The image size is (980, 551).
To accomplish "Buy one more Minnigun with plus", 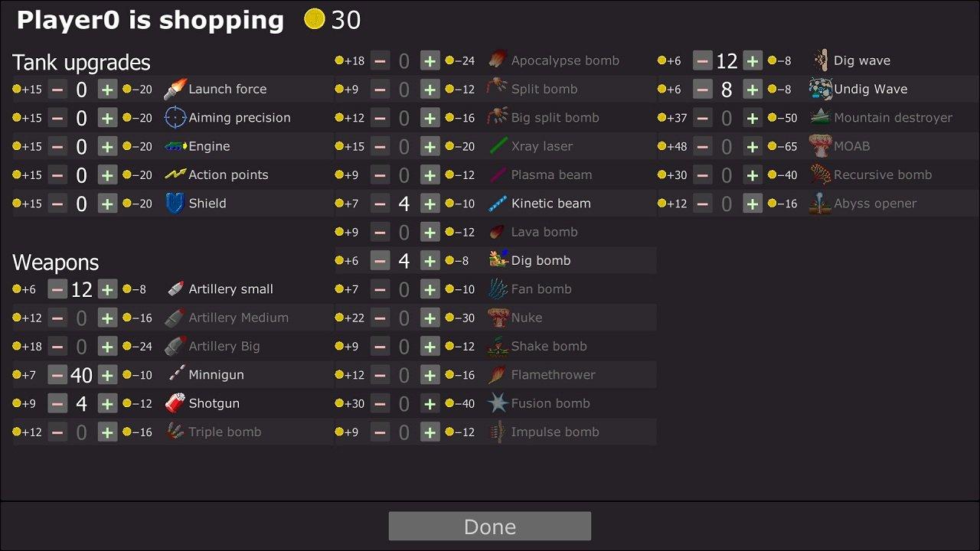I will tap(107, 375).
